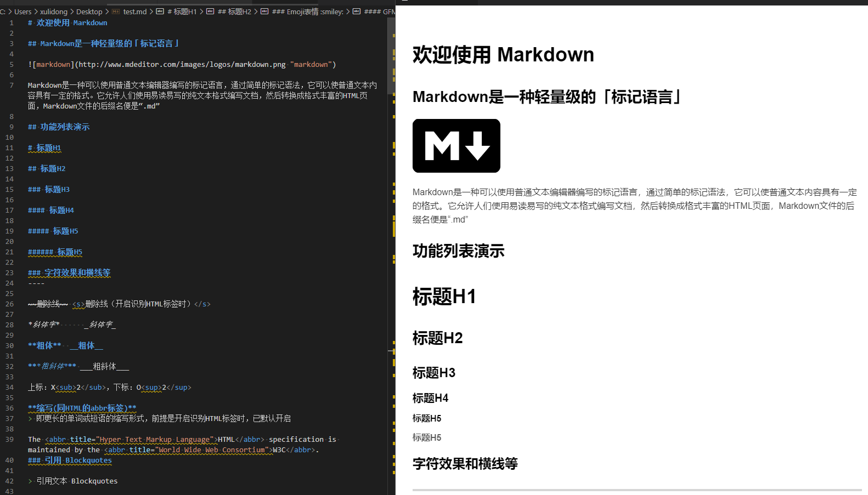Click '***粗斜体***' on editor line 32
The height and width of the screenshot is (495, 868).
[52, 366]
